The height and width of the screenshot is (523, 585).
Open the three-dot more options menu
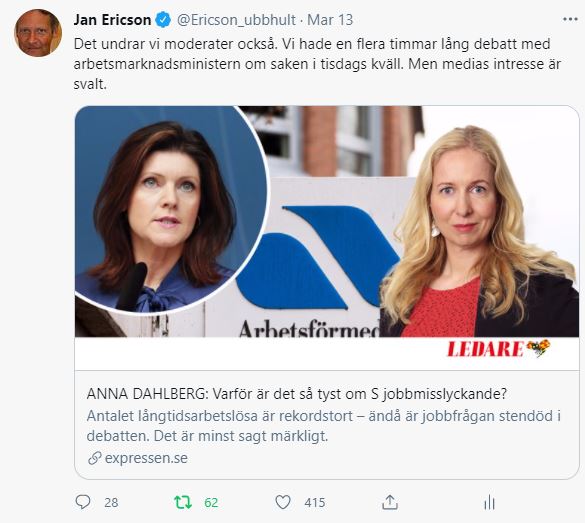tap(570, 19)
